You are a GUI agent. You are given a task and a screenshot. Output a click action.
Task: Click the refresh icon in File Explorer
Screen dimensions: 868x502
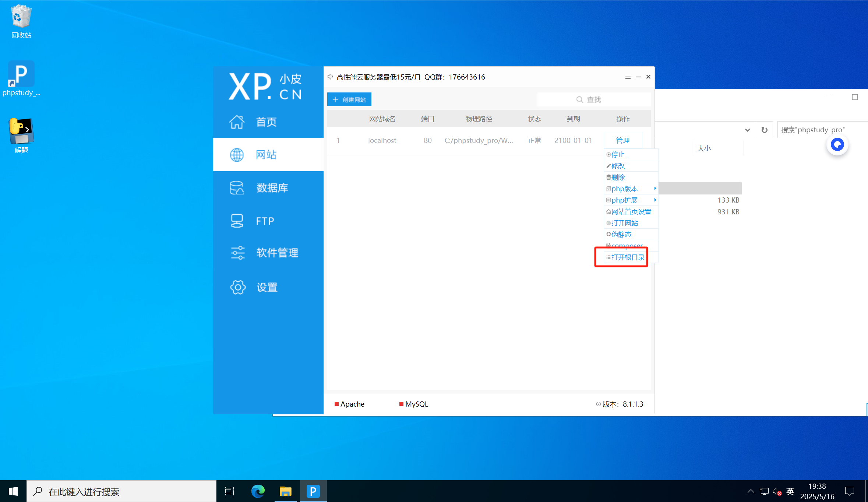coord(764,130)
